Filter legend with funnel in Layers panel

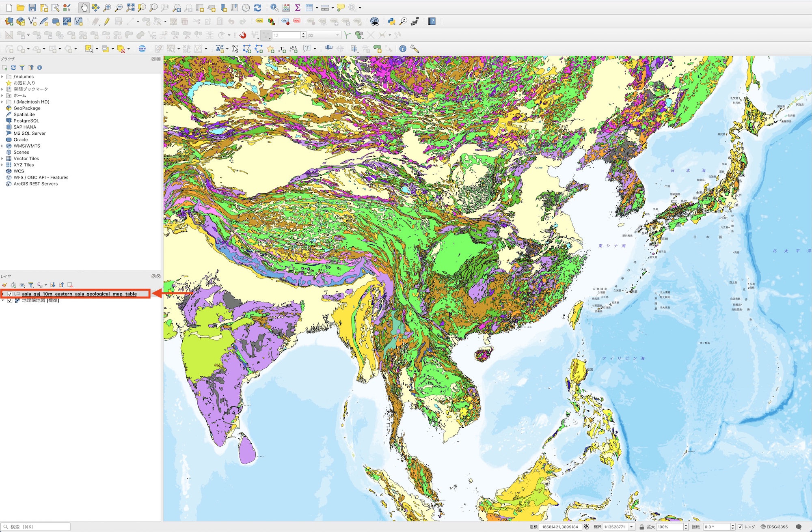pyautogui.click(x=31, y=285)
